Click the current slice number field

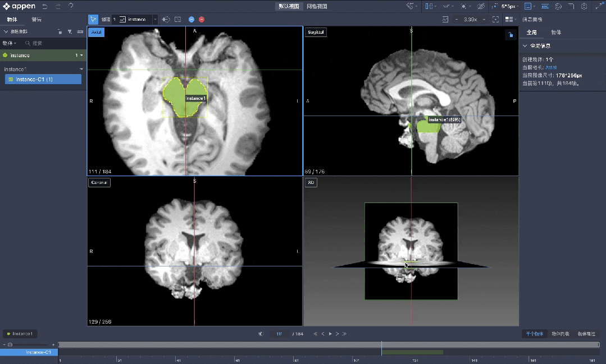[279, 334]
